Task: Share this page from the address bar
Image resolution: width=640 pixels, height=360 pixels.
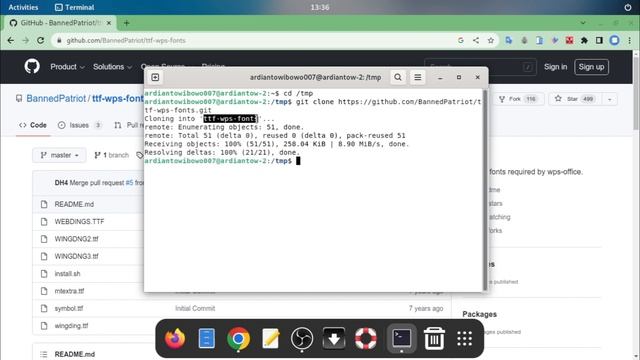Action: [476, 40]
